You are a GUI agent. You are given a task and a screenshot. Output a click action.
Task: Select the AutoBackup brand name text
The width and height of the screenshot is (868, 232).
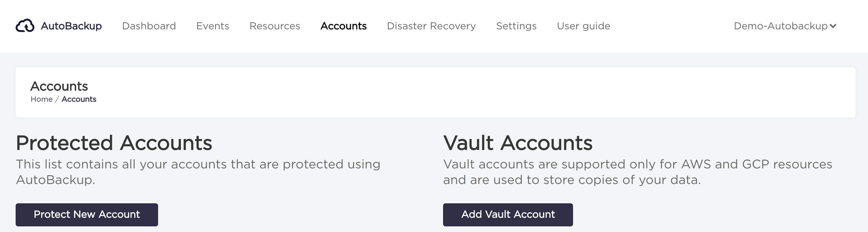[x=71, y=26]
